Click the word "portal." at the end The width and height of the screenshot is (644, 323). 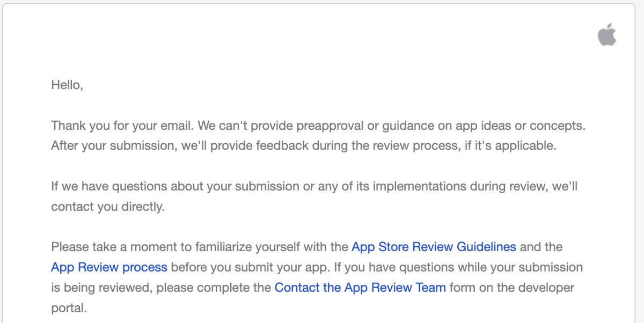tap(69, 309)
